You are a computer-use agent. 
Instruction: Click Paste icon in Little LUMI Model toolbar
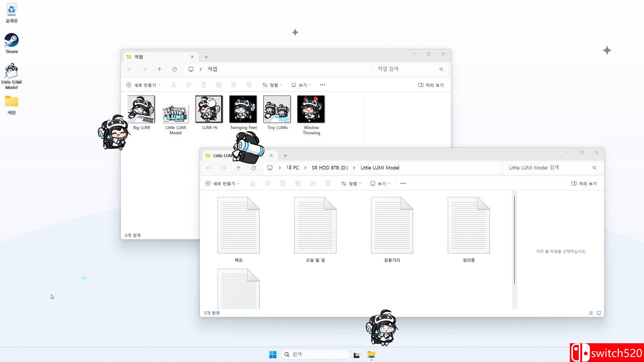283,183
